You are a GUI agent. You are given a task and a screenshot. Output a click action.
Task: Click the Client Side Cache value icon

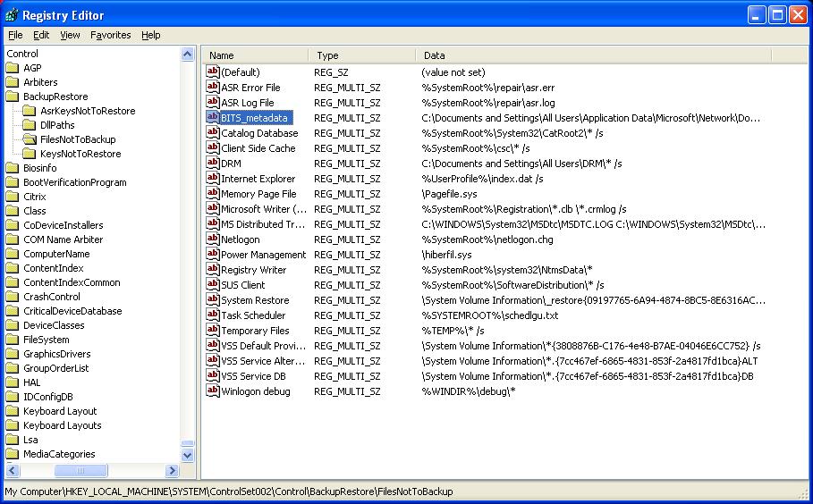(x=213, y=147)
